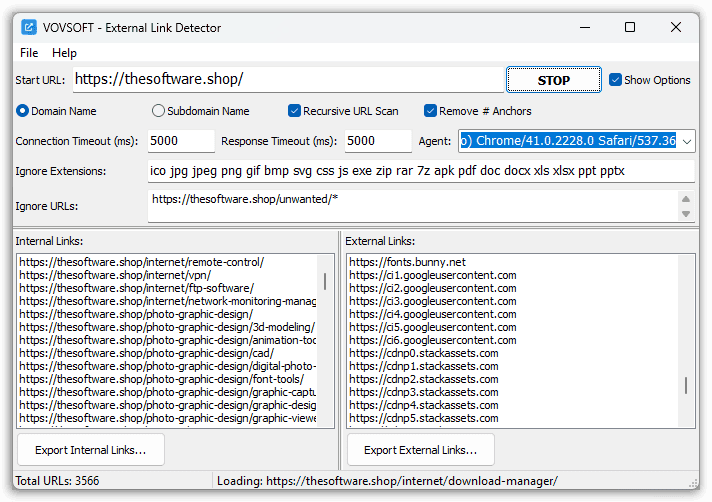Open the Help menu
This screenshot has width=712, height=502.
pos(64,53)
